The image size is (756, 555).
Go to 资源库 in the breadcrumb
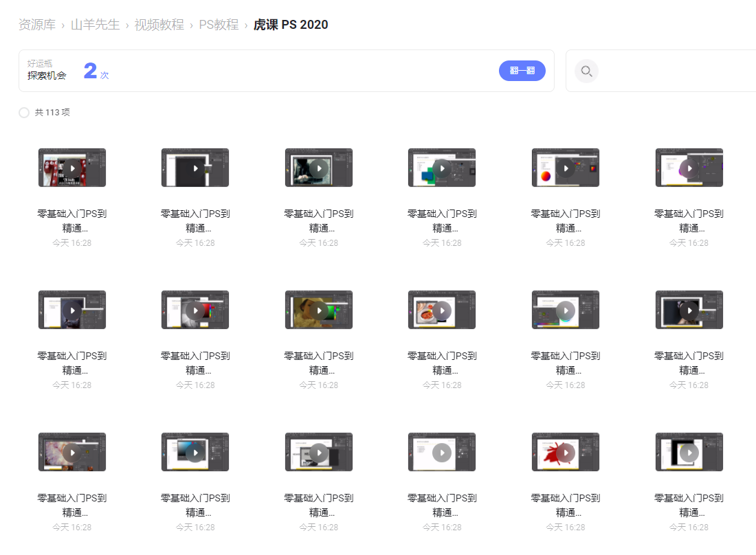coord(37,25)
